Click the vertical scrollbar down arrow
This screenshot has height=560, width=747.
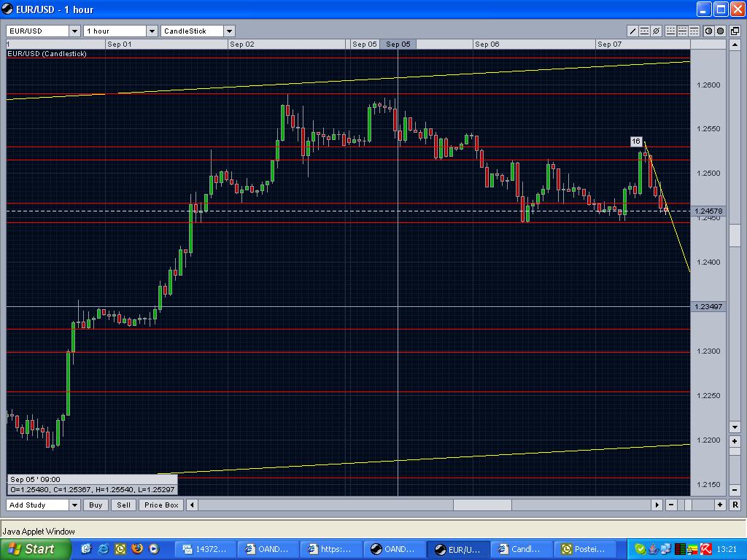[735, 427]
